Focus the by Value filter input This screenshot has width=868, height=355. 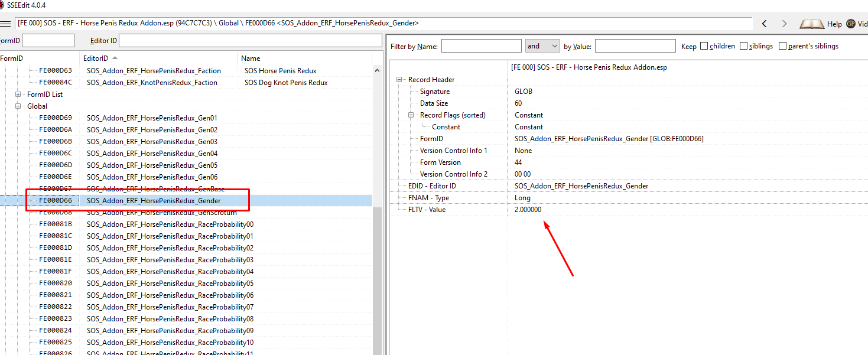pos(635,46)
